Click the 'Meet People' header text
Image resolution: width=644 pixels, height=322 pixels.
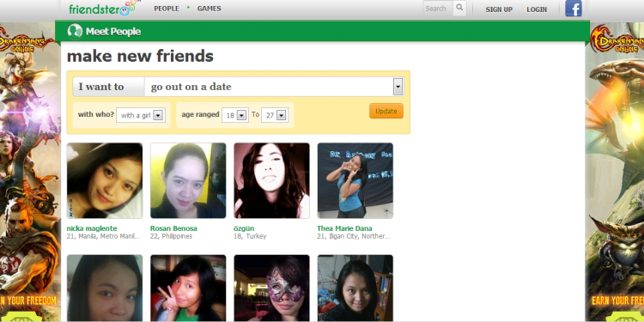coord(113,32)
